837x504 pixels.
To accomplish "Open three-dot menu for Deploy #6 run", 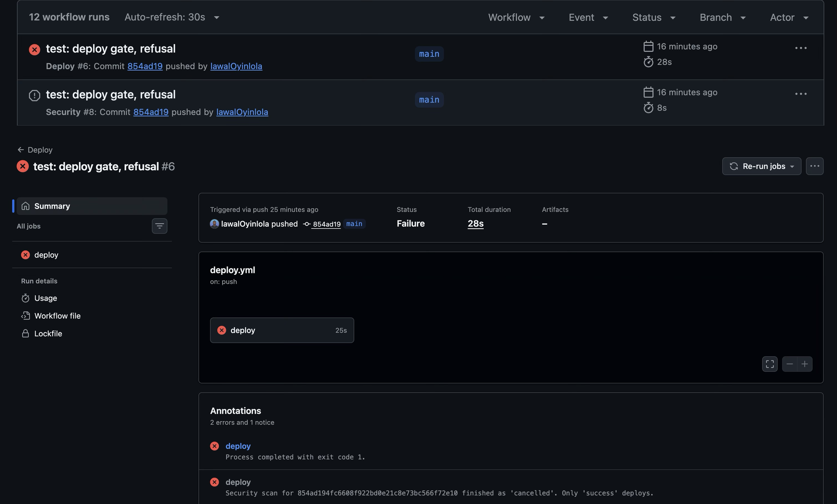I will click(801, 48).
